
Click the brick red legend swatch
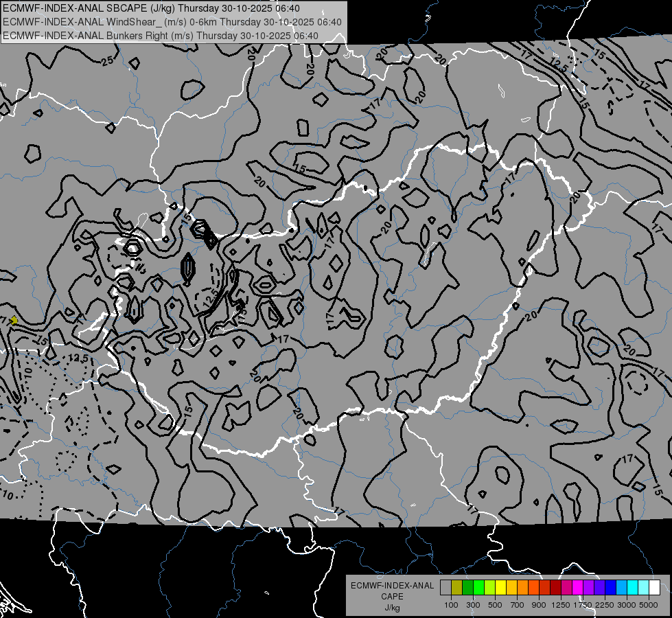(x=545, y=587)
